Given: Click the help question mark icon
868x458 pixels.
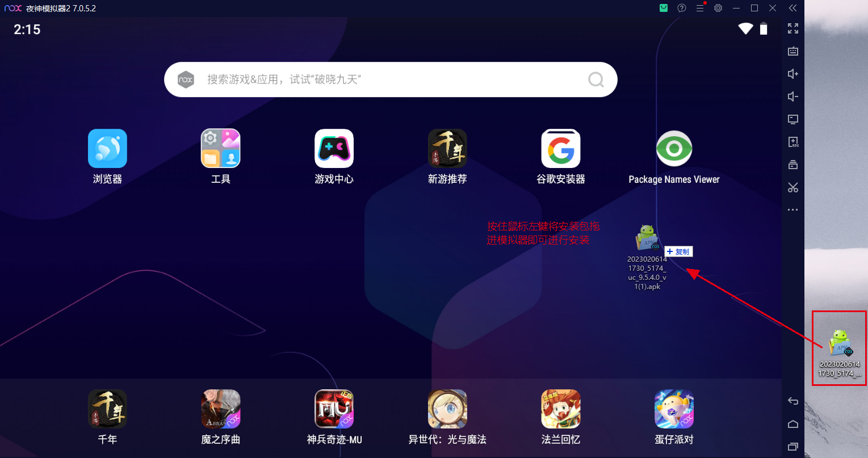Looking at the screenshot, I should (x=682, y=8).
